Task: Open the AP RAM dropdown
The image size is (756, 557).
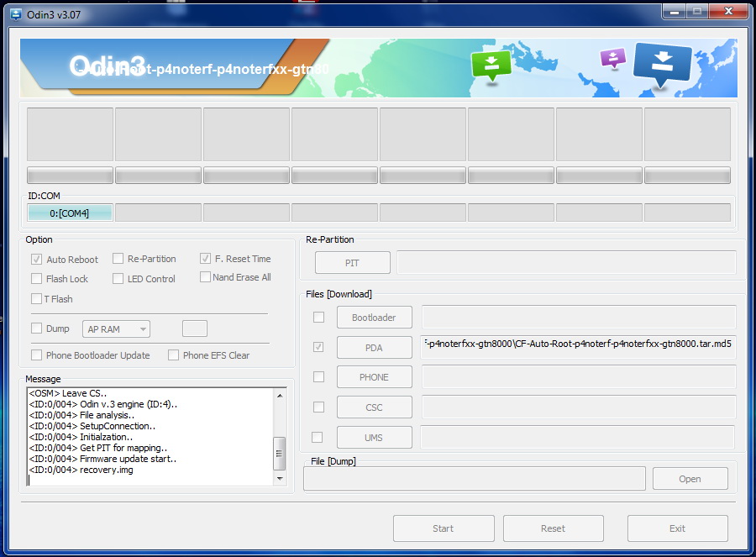Action: point(117,329)
